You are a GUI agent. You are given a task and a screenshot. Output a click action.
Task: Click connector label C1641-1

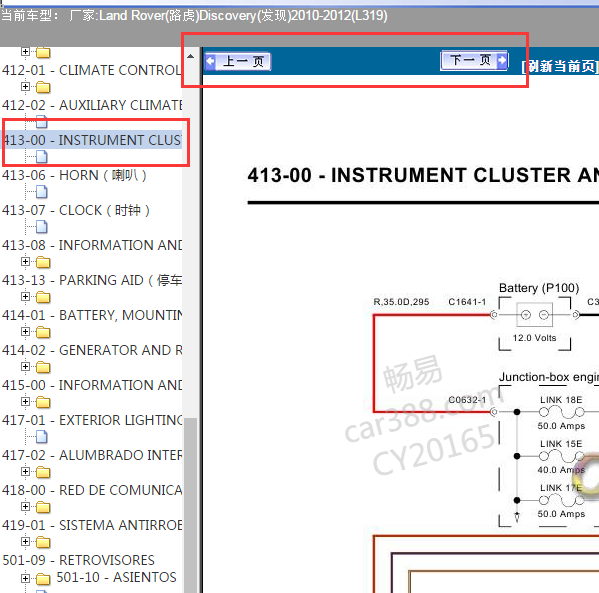click(467, 302)
